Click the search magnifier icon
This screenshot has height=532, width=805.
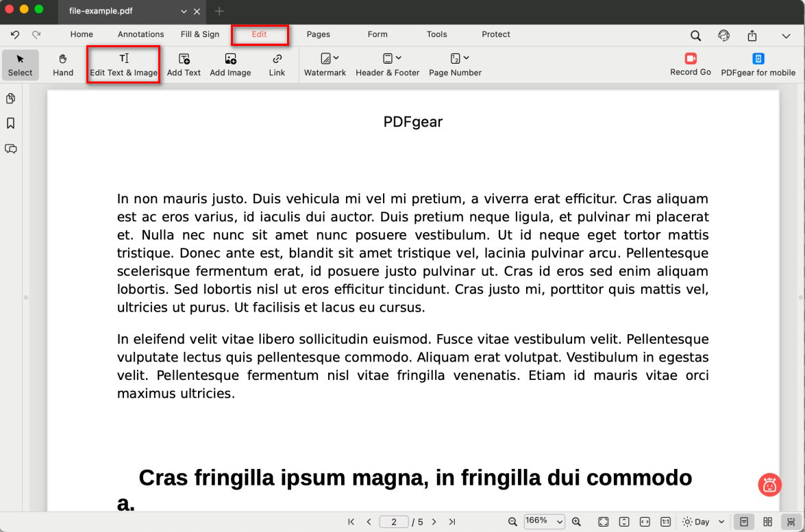695,36
